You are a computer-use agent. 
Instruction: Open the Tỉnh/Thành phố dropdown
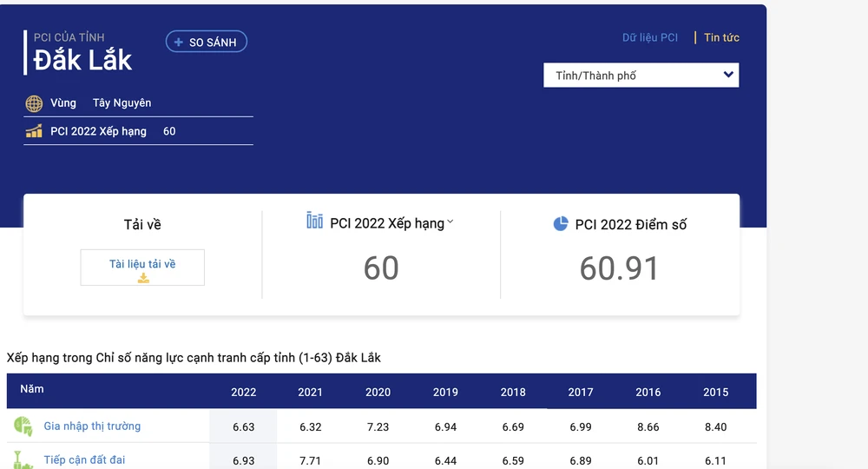tap(641, 76)
